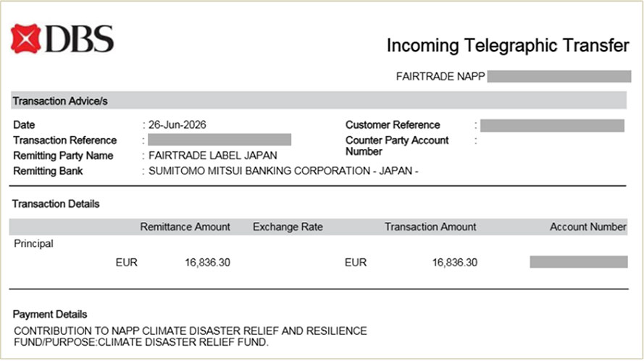Select the FAIRTRADE NAPP recipient name
This screenshot has width=644, height=361.
pyautogui.click(x=440, y=77)
